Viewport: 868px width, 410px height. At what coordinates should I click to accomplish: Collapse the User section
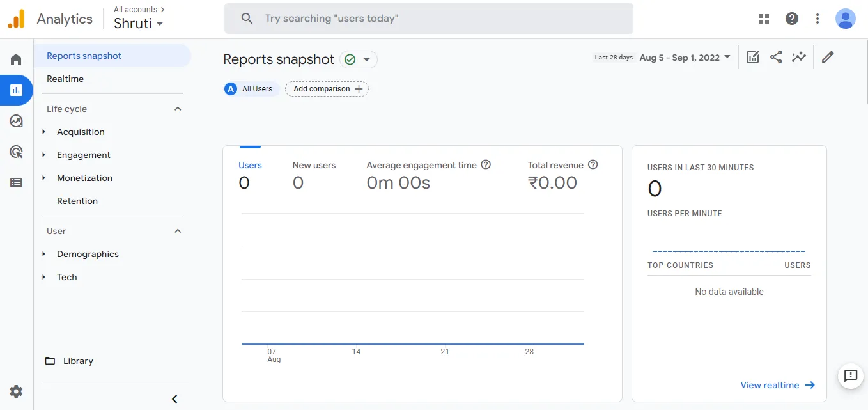[x=178, y=231]
